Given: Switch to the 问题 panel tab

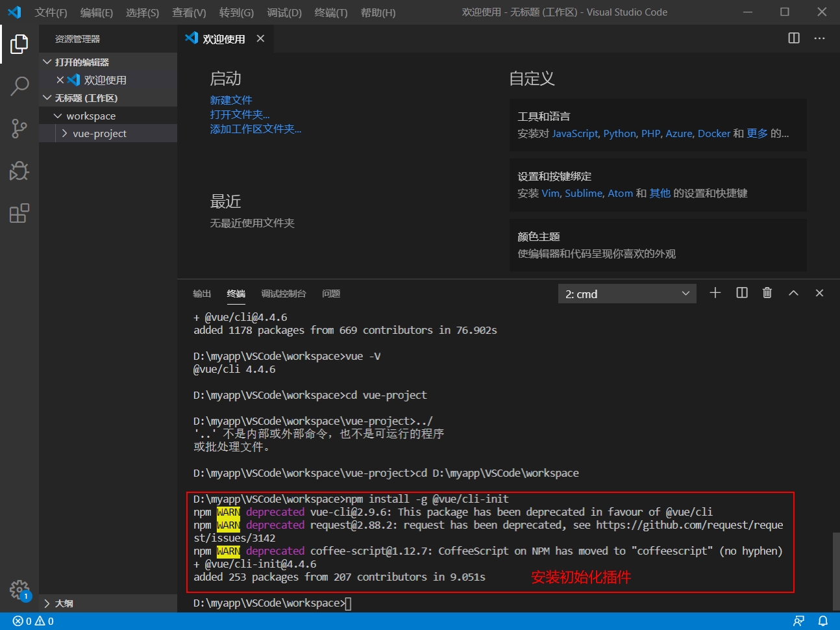Looking at the screenshot, I should (x=331, y=294).
